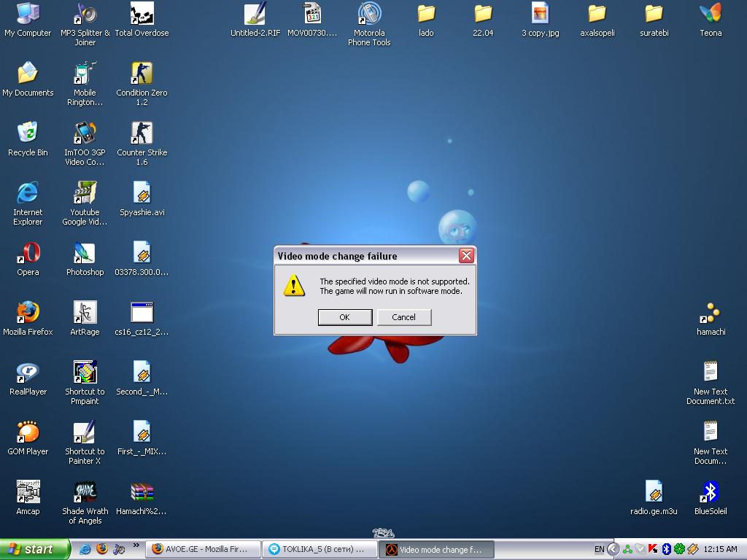Select the MOV00730 video file icon
This screenshot has width=747, height=560.
click(x=312, y=19)
